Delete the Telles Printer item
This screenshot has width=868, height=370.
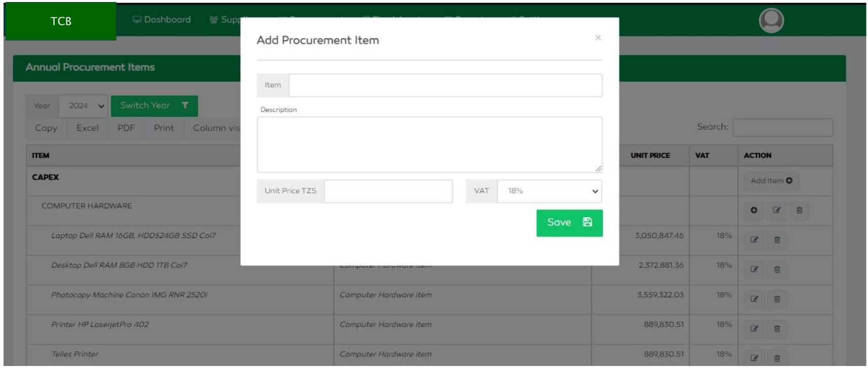777,358
